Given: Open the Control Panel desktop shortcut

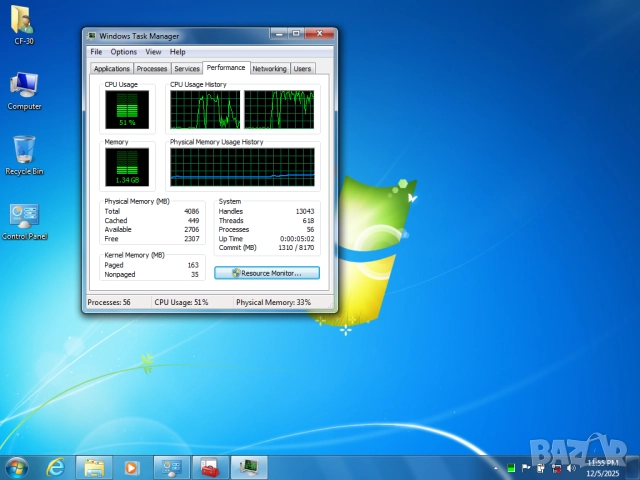Looking at the screenshot, I should [24, 217].
